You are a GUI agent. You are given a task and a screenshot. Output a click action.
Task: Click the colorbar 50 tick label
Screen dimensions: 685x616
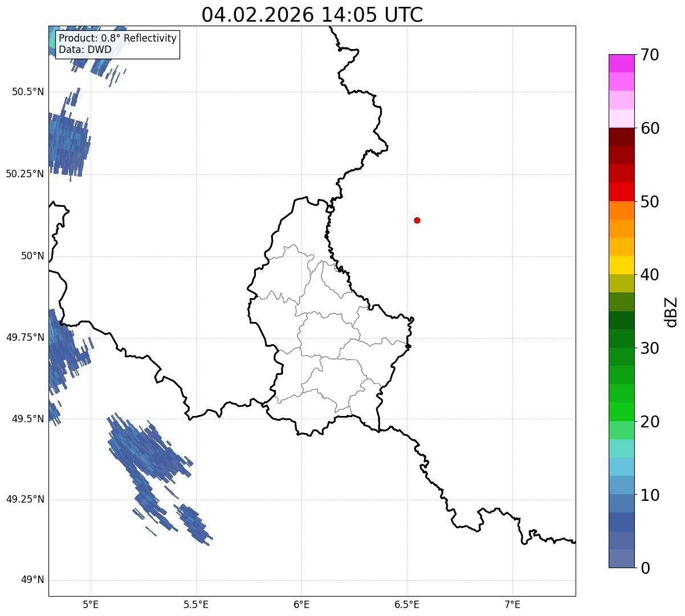tap(650, 202)
